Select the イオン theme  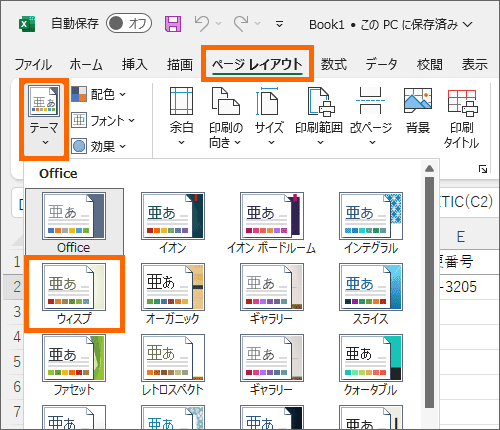click(x=173, y=222)
